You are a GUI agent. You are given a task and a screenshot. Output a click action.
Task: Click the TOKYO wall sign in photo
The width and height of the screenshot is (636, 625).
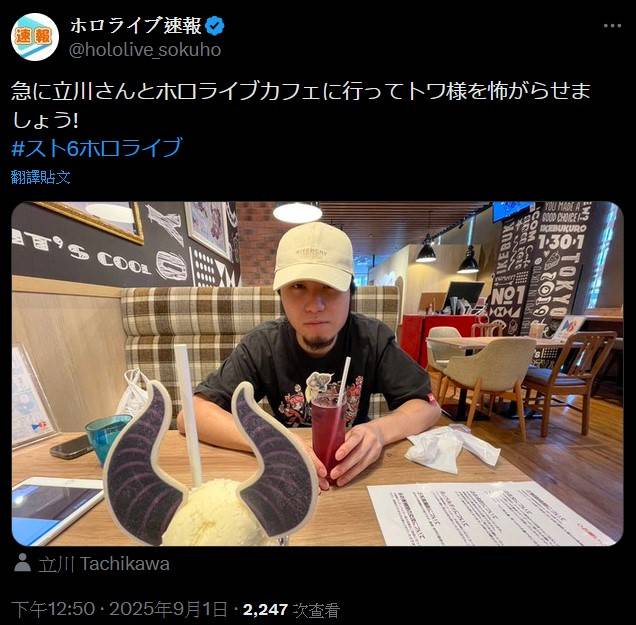pos(570,286)
